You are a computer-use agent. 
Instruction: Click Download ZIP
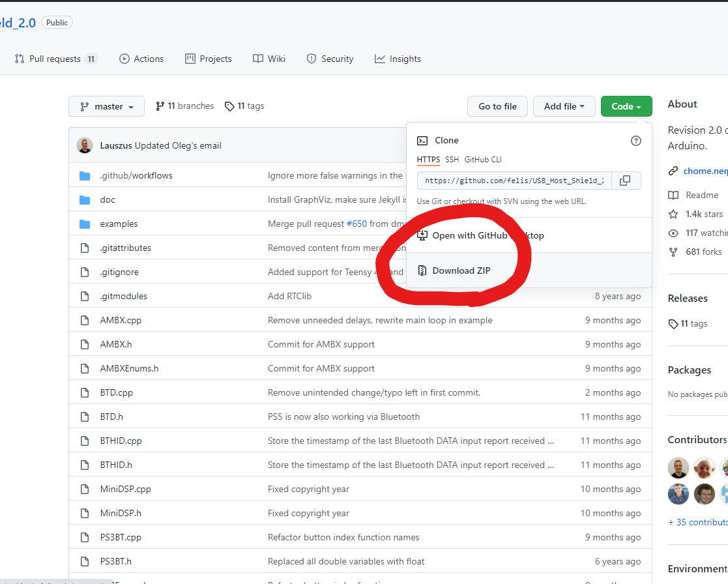pos(461,270)
